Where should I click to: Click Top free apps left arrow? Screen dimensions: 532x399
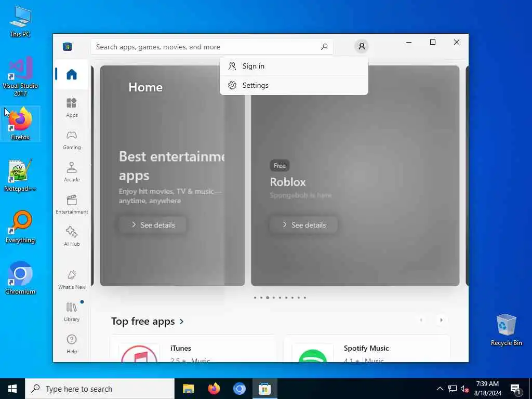(421, 320)
